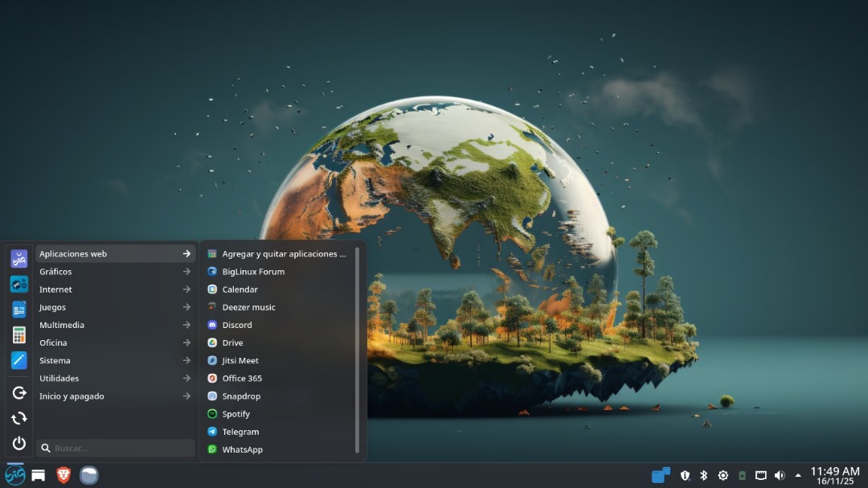Click the WhatsApp app icon

(x=212, y=449)
